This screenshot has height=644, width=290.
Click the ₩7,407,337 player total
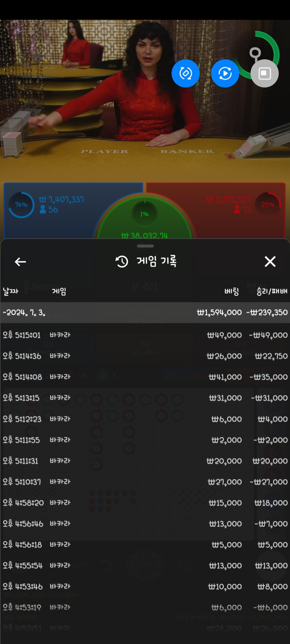(x=61, y=200)
